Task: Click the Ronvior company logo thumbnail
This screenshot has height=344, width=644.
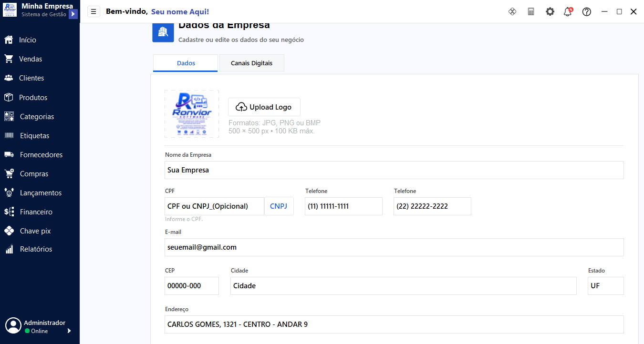Action: pyautogui.click(x=192, y=114)
